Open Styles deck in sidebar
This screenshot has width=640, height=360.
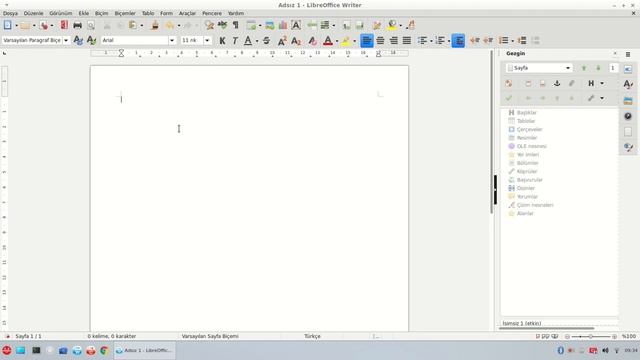(628, 84)
